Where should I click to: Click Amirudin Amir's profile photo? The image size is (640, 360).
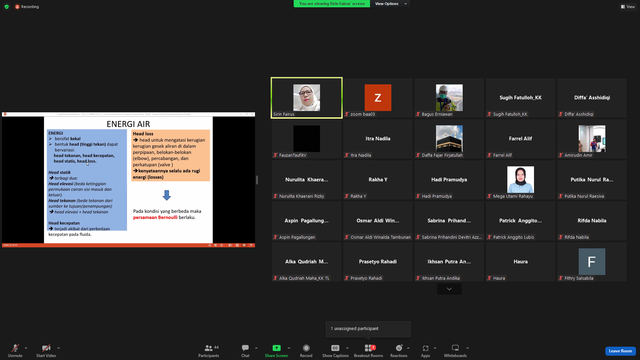pos(592,139)
